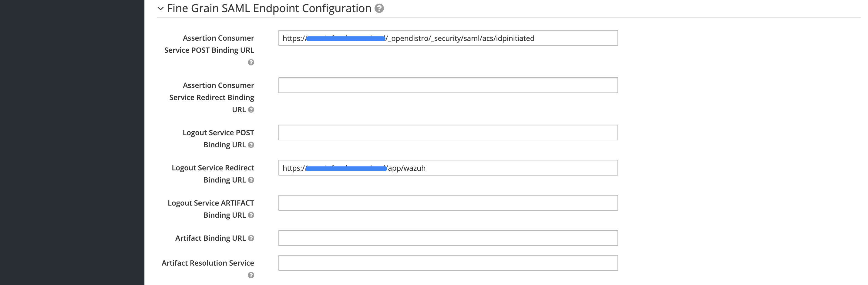
Task: Click help icon for Logout Service Redirect Binding URL
Action: tap(251, 180)
